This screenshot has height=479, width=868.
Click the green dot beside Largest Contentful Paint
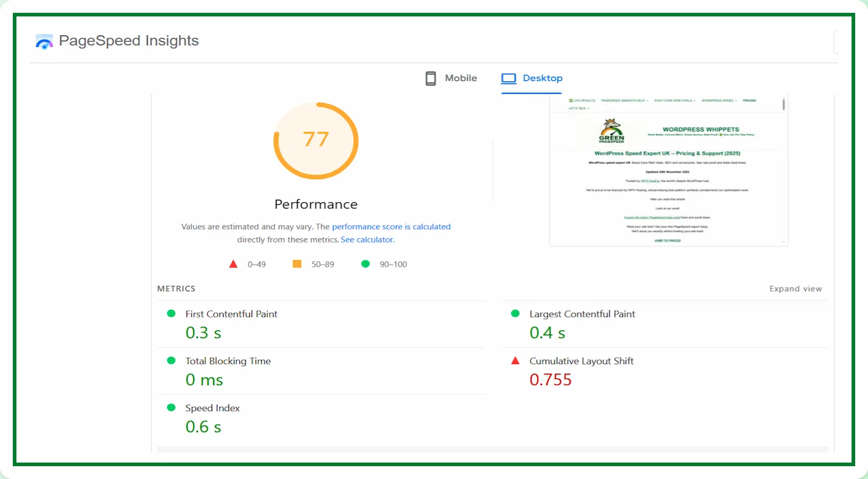point(515,313)
